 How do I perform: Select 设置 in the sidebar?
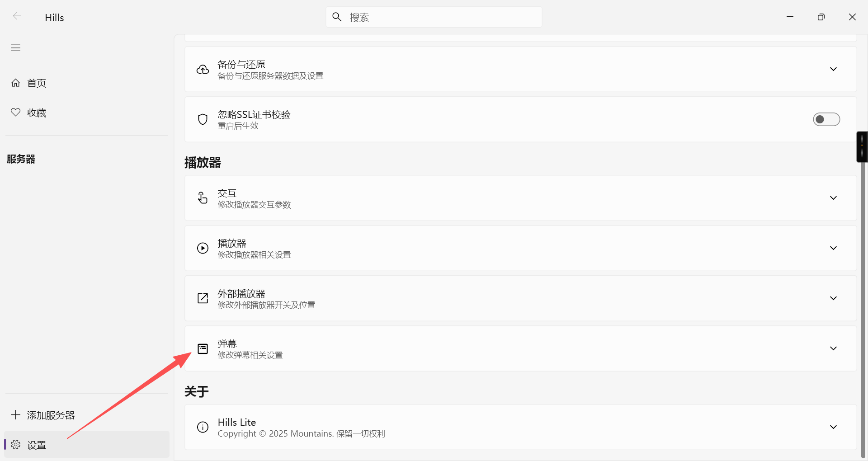86,445
